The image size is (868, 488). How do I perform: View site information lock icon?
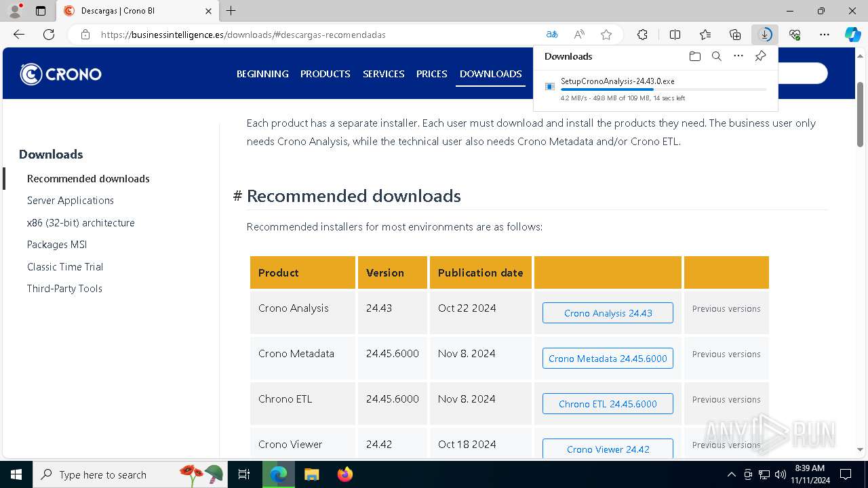point(85,35)
